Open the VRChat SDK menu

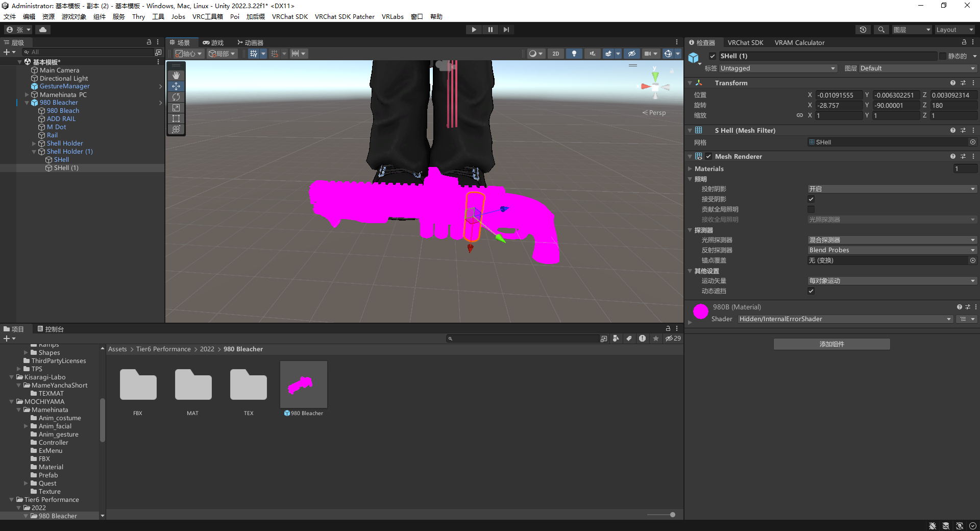(290, 16)
